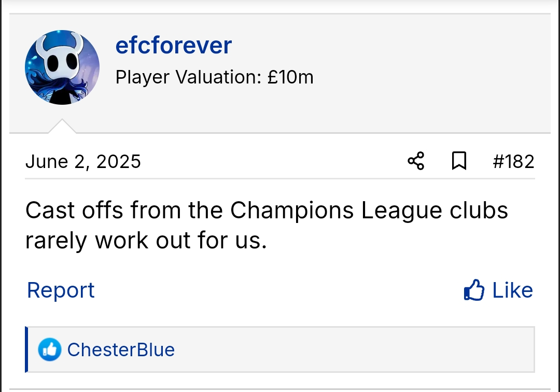
Task: Open the efcforever profile username link
Action: pyautogui.click(x=173, y=46)
